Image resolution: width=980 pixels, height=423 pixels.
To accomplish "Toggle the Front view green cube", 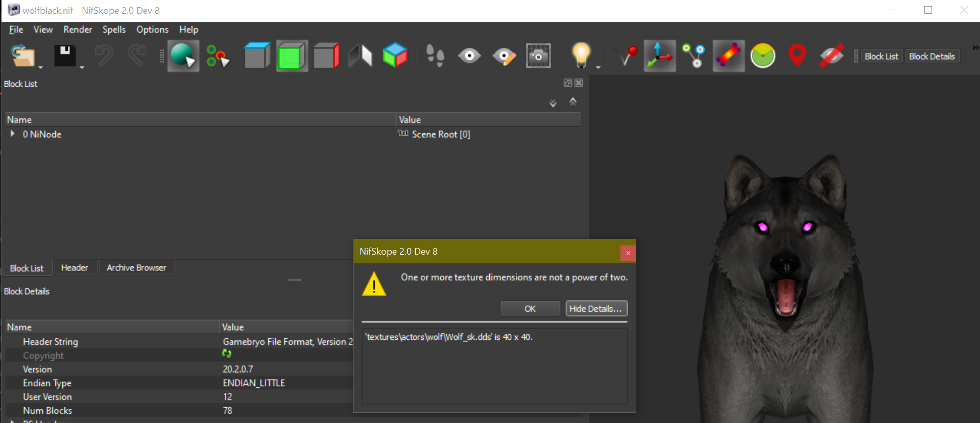I will [x=292, y=56].
